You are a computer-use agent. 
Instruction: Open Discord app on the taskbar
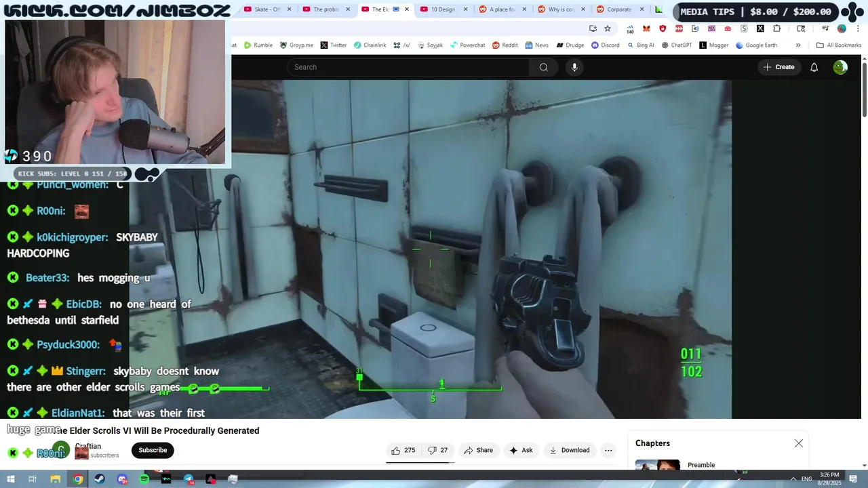[122, 479]
